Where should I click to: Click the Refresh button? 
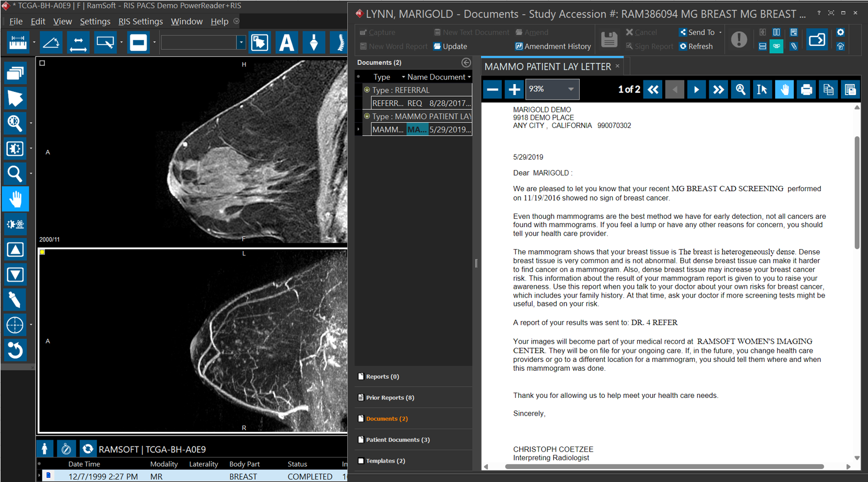point(696,46)
